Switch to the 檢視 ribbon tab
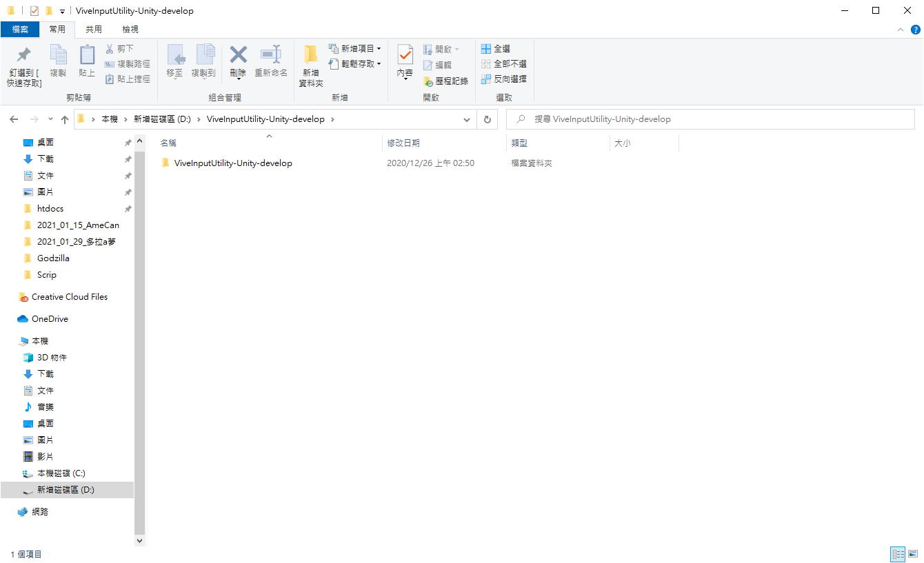Image resolution: width=924 pixels, height=563 pixels. [x=130, y=29]
